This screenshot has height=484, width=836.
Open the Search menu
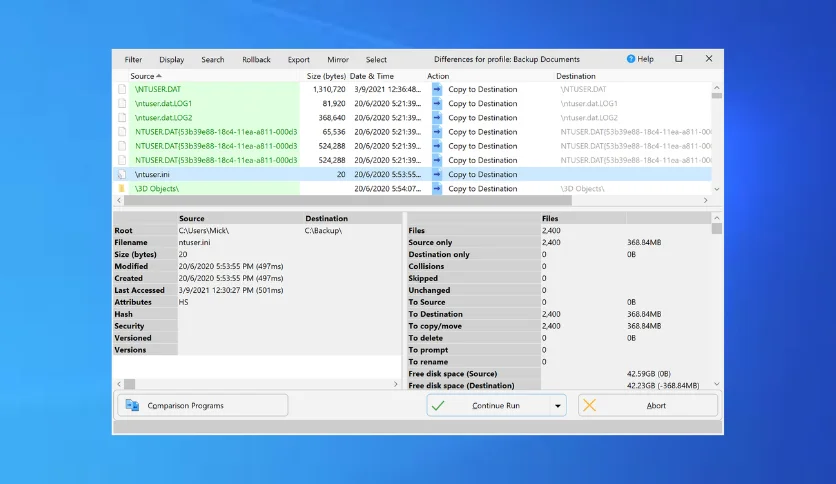(213, 60)
